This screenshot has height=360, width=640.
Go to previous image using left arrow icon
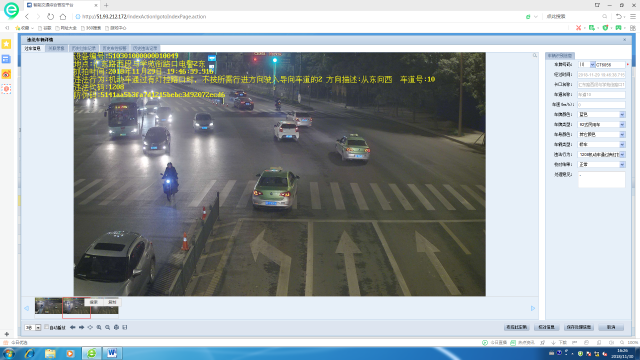pyautogui.click(x=72, y=327)
